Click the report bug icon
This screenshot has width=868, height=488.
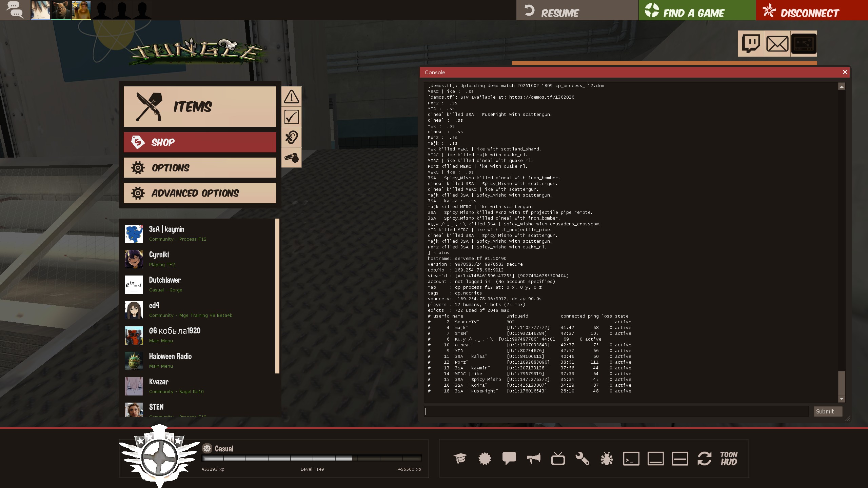[x=607, y=459]
